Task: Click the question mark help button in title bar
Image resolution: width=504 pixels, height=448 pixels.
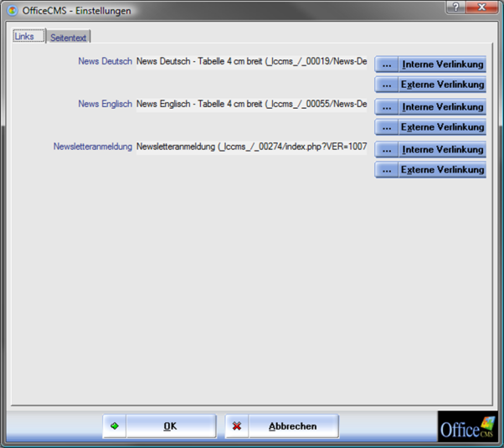Action: tap(455, 7)
